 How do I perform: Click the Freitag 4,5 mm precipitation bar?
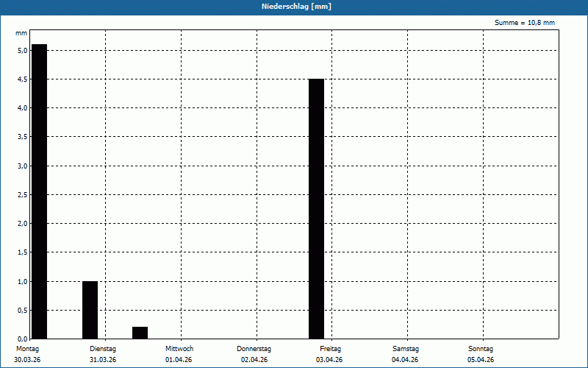[316, 209]
